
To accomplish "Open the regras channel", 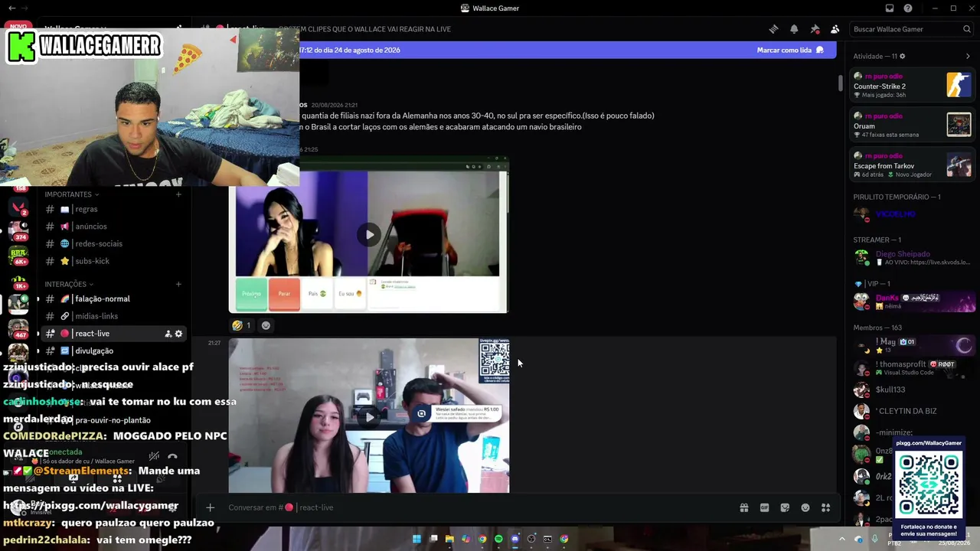I will (x=113, y=209).
